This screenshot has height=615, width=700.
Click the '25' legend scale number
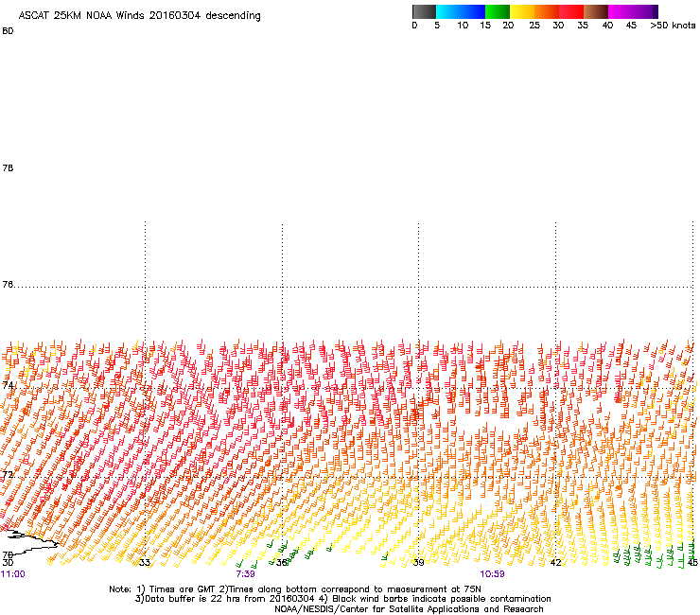point(534,26)
